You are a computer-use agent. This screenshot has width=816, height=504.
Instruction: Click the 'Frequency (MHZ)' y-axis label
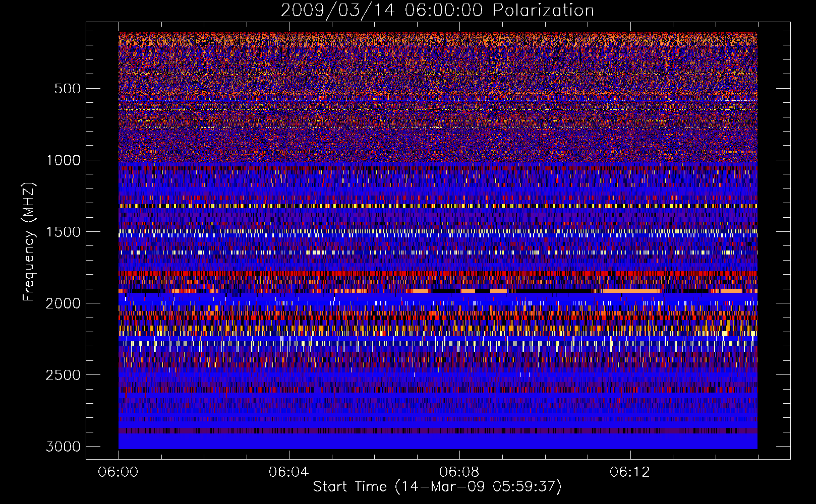click(x=29, y=242)
